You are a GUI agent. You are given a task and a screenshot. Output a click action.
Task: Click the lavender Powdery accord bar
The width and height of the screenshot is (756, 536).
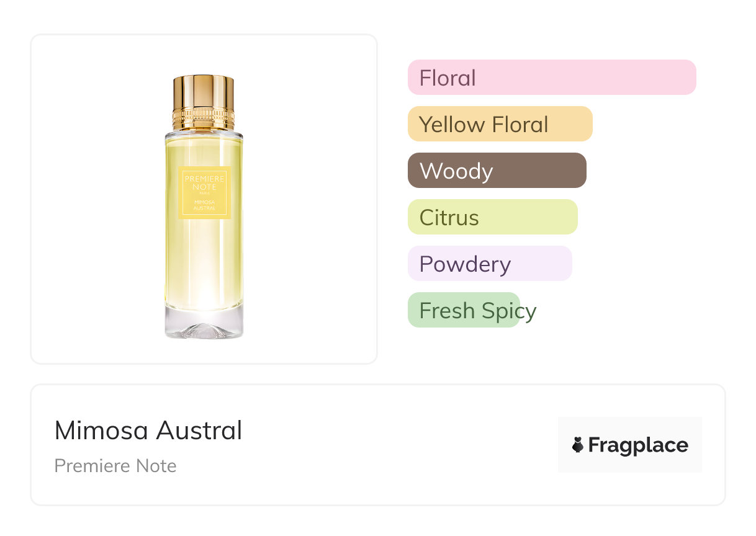[489, 264]
